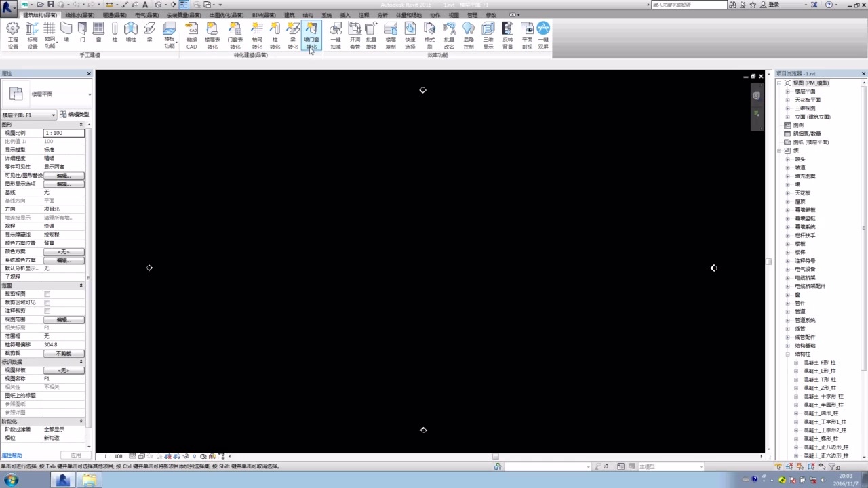The height and width of the screenshot is (488, 868).
Task: Select the 窗 window tool
Action: click(x=98, y=33)
